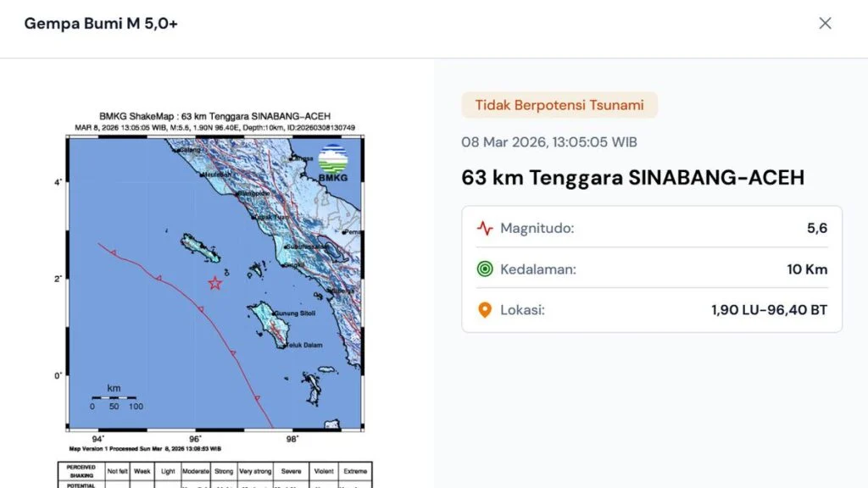Viewport: 868px width, 488px height.
Task: Click the km scale bar on the map
Action: (114, 397)
